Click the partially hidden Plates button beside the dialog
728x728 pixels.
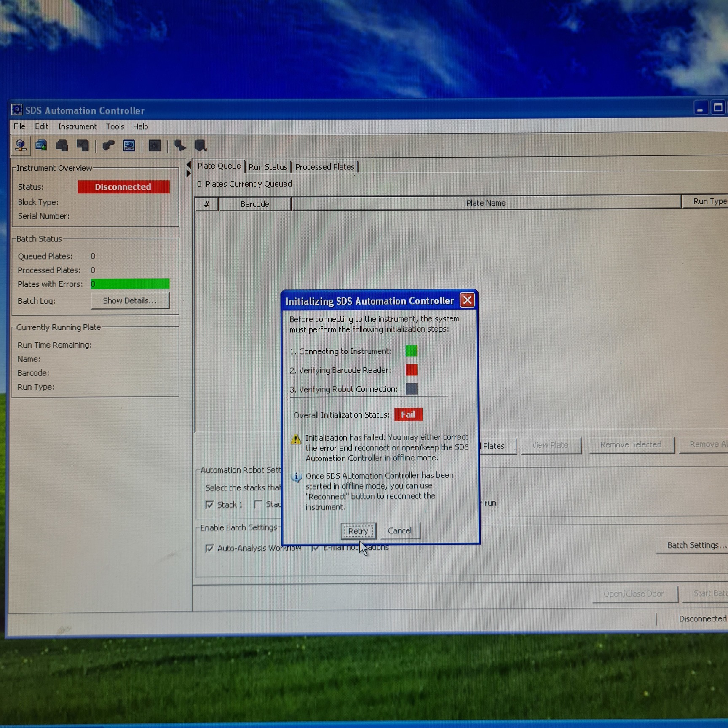pyautogui.click(x=498, y=446)
